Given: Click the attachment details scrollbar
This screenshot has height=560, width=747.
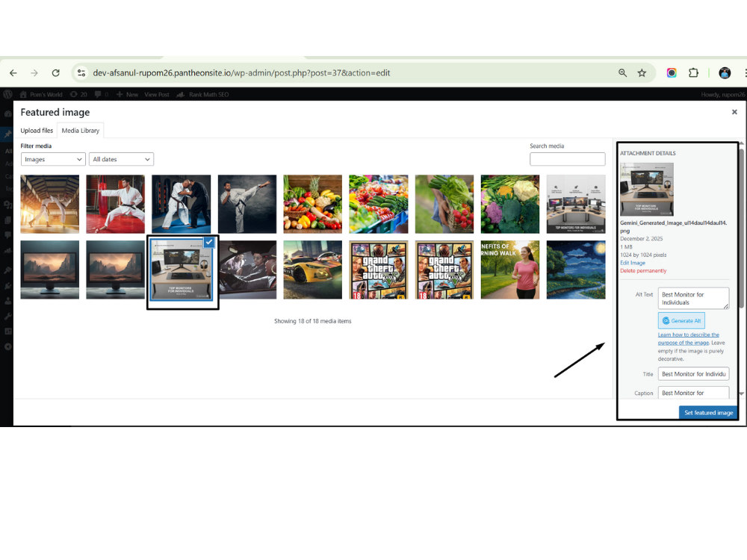Looking at the screenshot, I should 741,228.
